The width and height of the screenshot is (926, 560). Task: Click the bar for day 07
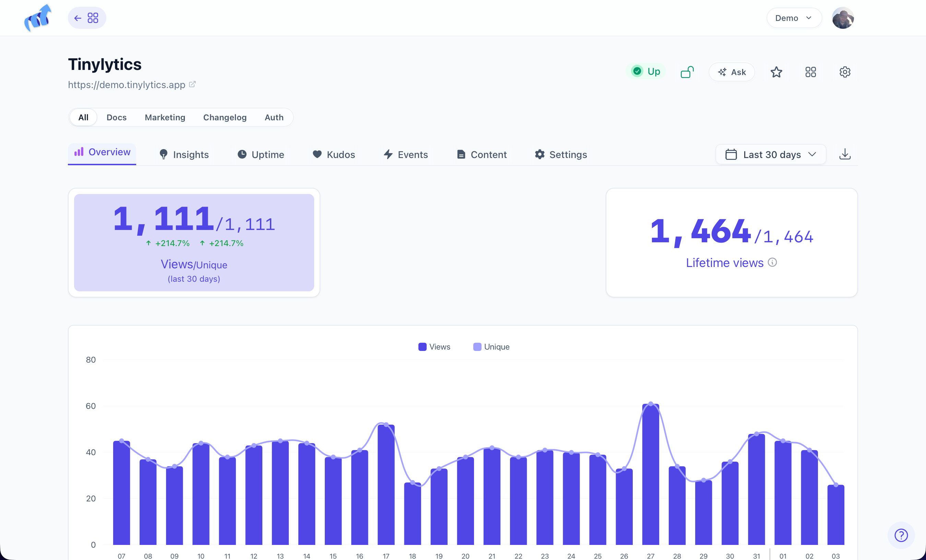[121, 493]
